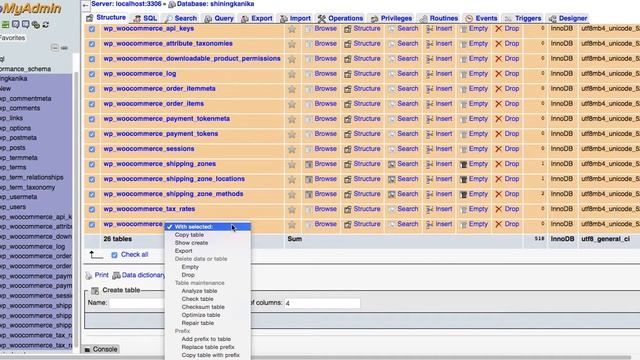Open the Export tab

tap(257, 18)
